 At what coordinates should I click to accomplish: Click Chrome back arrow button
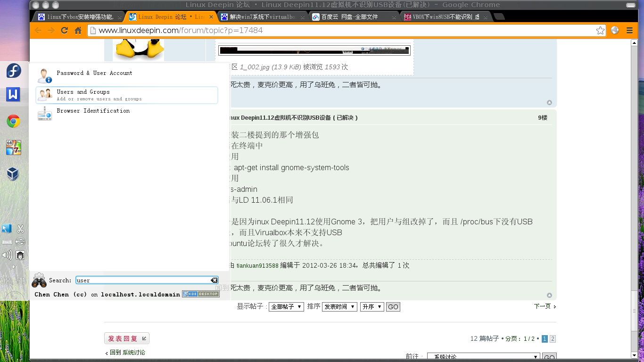point(38,30)
